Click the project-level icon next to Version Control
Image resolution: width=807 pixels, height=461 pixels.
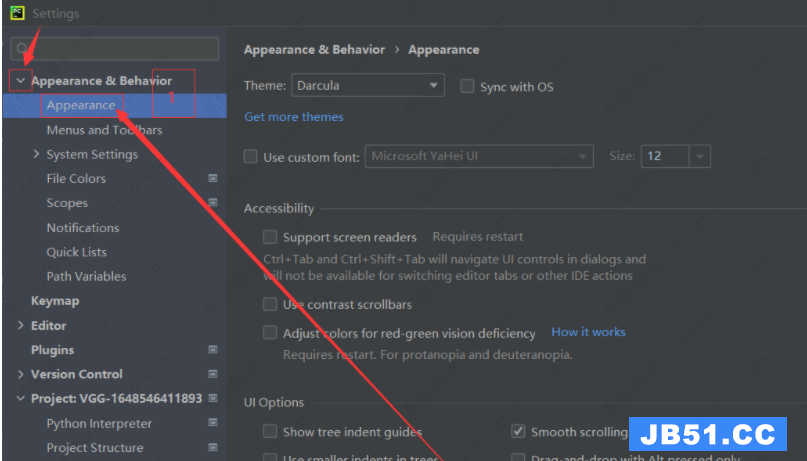pos(212,374)
